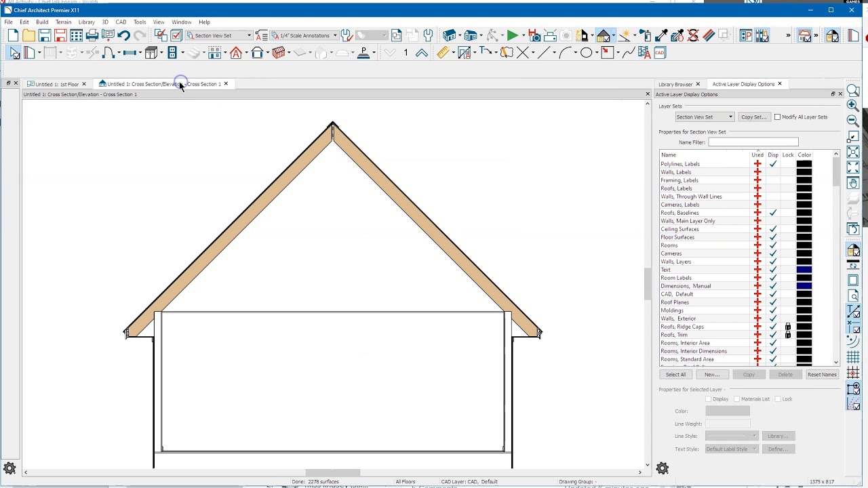
Task: Pick the Draw Line tool
Action: 543,53
